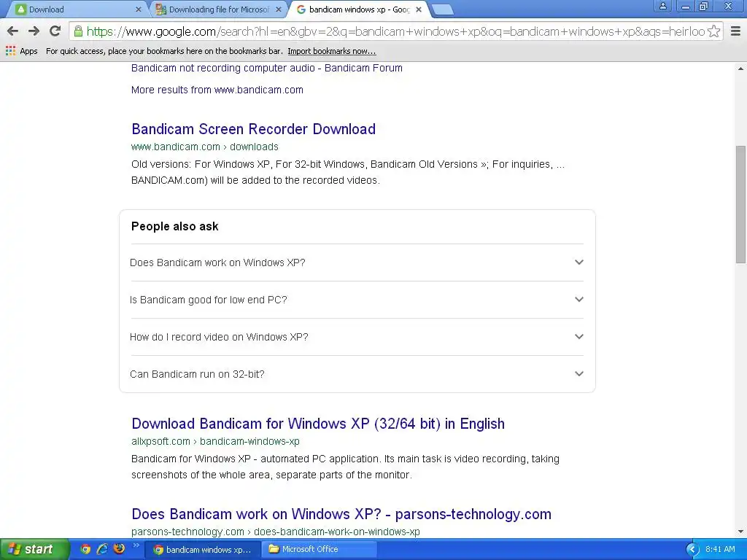Screen dimensions: 747x560
Task: Click the scrollbar down arrow
Action: (740, 532)
